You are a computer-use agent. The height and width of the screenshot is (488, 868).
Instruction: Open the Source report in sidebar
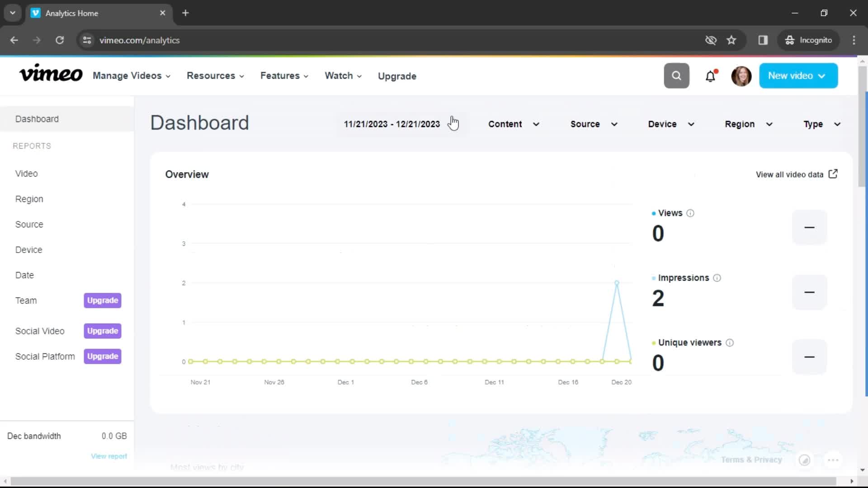pyautogui.click(x=29, y=224)
